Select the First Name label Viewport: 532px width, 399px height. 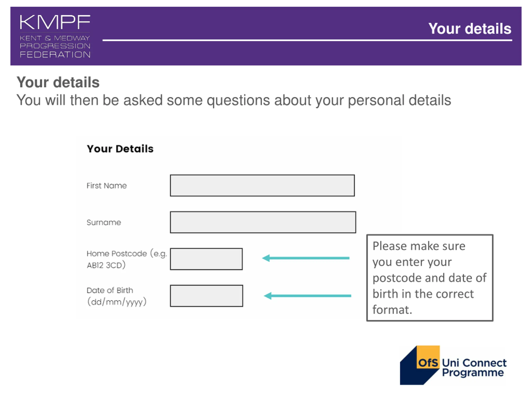(x=107, y=186)
